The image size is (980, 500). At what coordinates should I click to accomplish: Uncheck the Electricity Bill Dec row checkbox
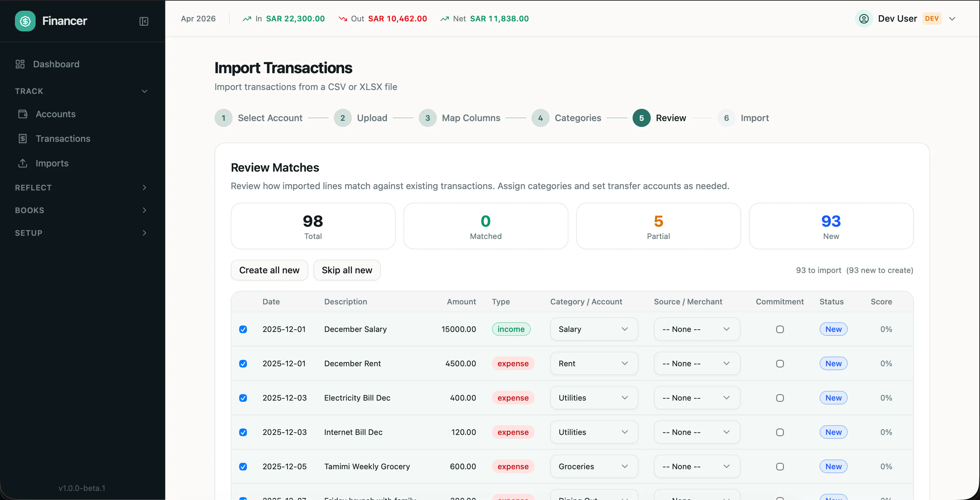click(x=243, y=398)
